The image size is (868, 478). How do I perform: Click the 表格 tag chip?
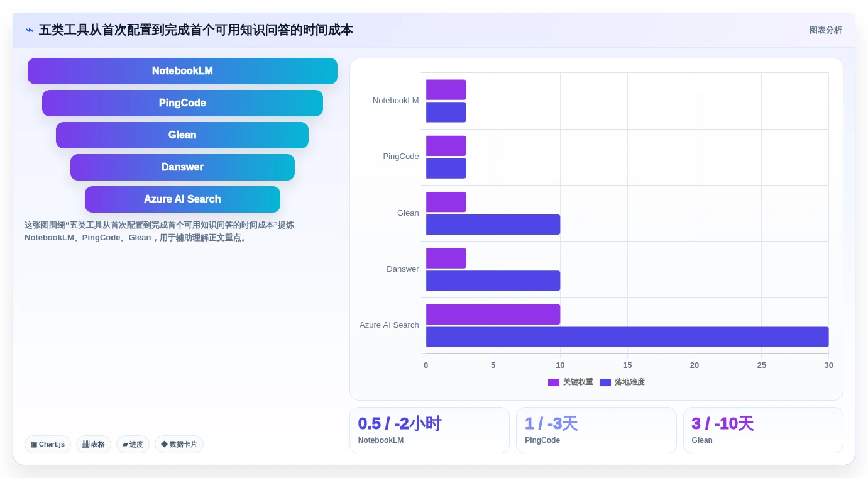click(94, 444)
